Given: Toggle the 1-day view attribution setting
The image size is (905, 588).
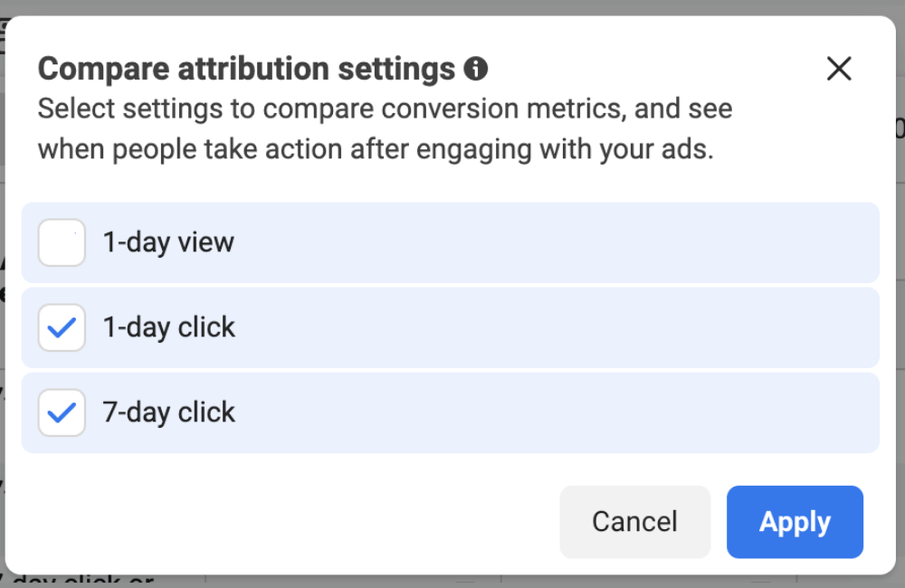Looking at the screenshot, I should [61, 242].
